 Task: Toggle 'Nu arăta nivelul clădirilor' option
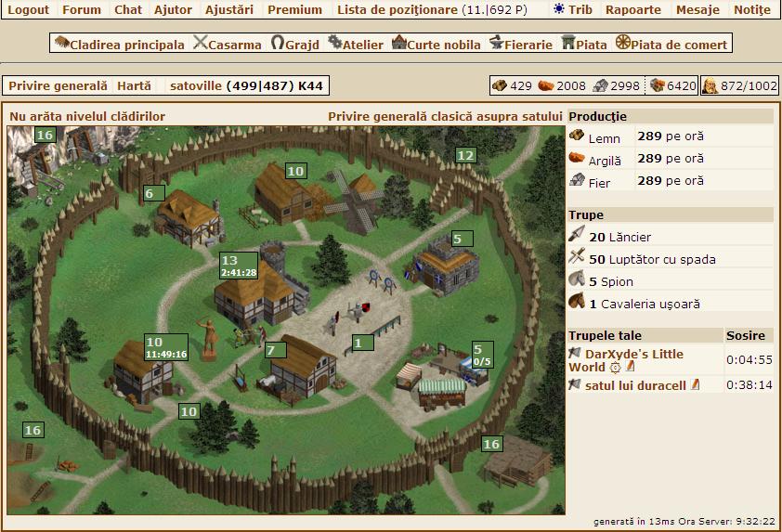tap(87, 116)
